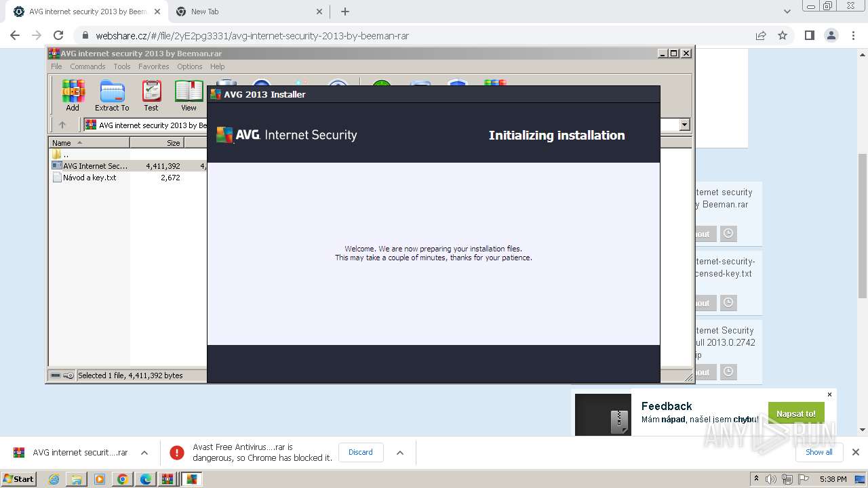Click the drive icon in WinRAR status bar
Image resolution: width=868 pixels, height=488 pixels.
(56, 375)
